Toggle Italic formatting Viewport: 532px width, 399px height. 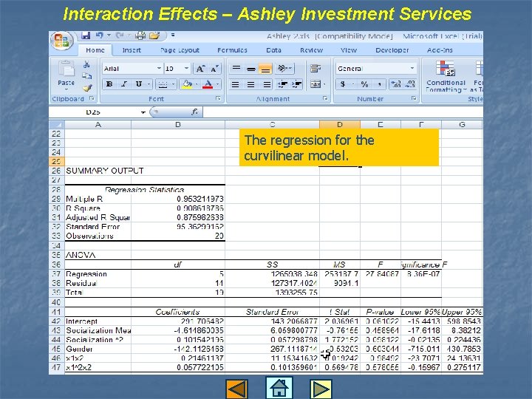click(x=124, y=83)
